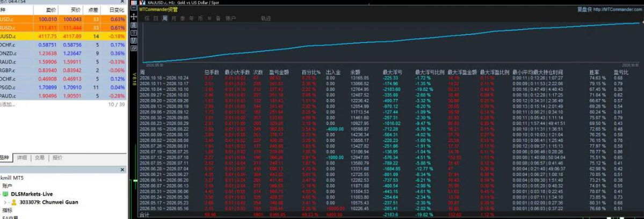This screenshot has width=644, height=219.
Task: Click the four-arrow move panel icon
Action: click(x=134, y=17)
